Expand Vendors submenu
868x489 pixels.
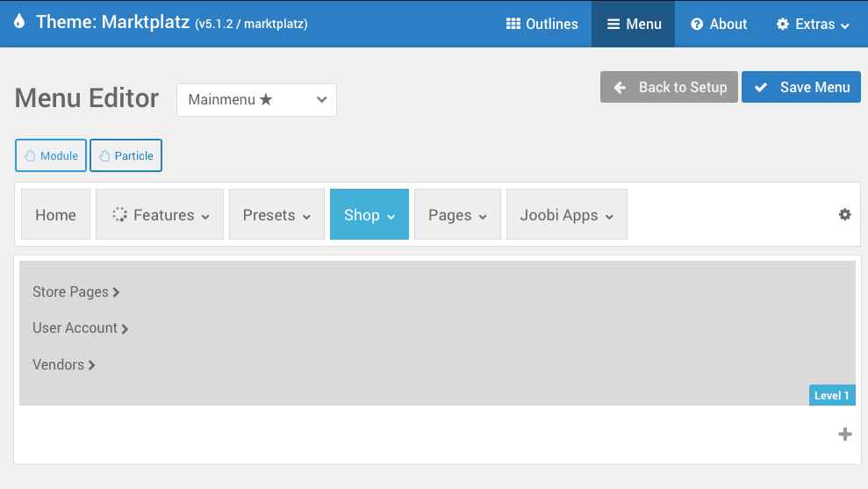pos(64,364)
